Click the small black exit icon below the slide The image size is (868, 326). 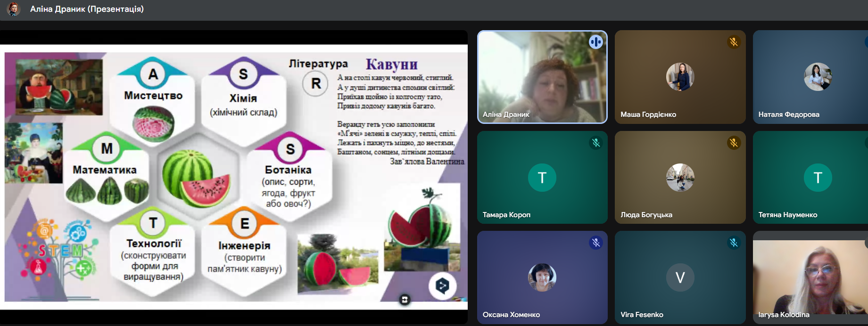[405, 300]
